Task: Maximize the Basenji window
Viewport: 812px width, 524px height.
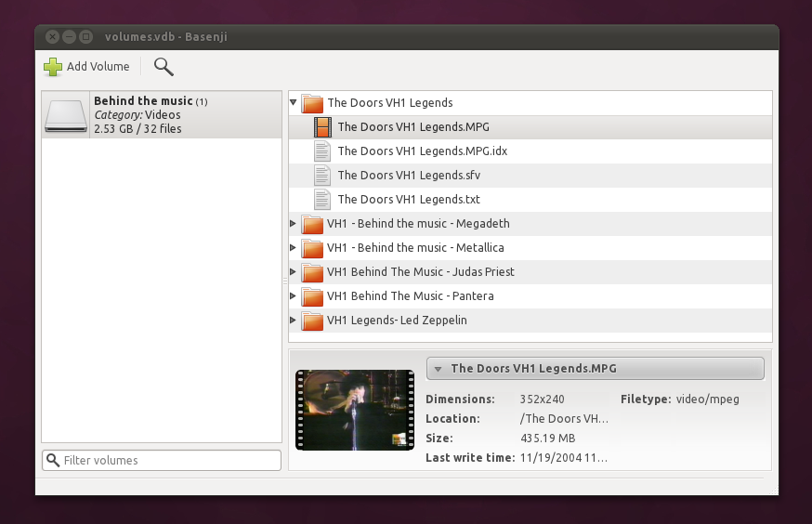Action: pyautogui.click(x=86, y=37)
